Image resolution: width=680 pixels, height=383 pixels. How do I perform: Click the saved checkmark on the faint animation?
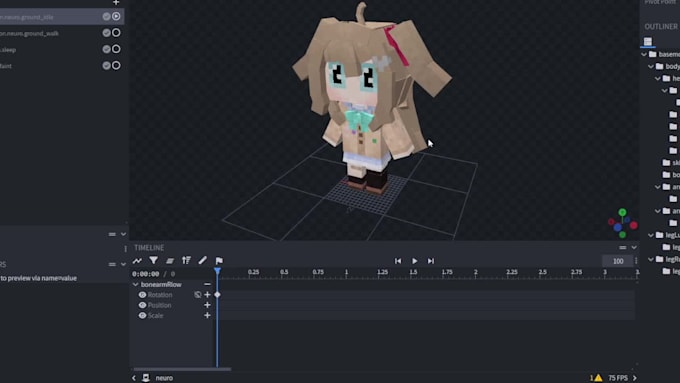click(x=106, y=65)
